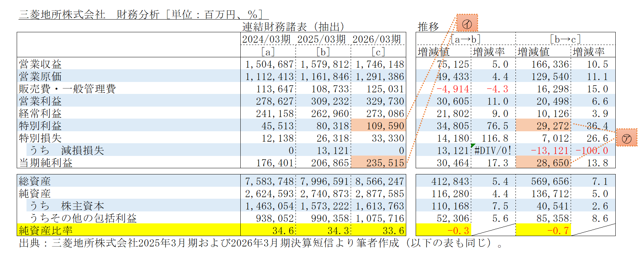Select the value 206,865
The width and height of the screenshot is (644, 260).
tap(330, 163)
